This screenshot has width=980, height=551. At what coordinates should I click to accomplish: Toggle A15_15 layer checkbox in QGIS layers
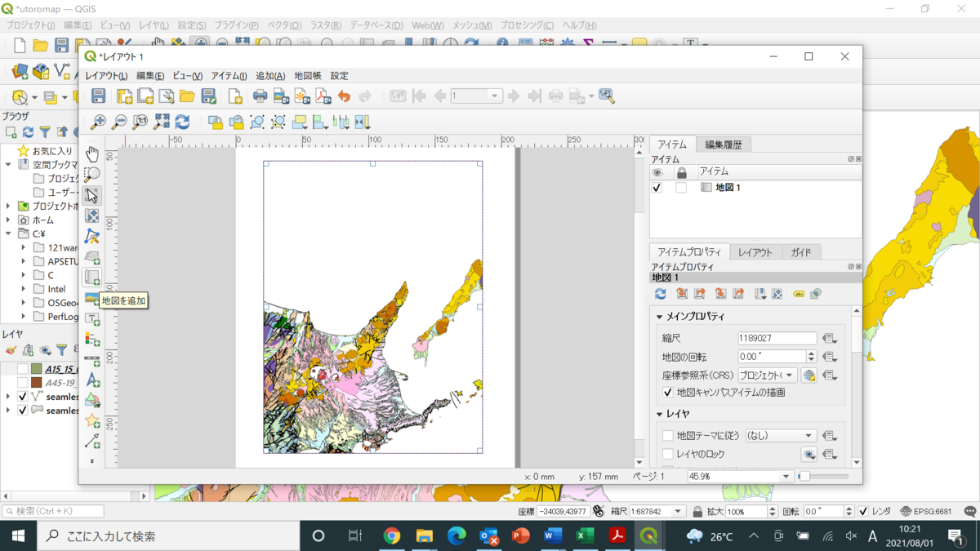[x=23, y=369]
